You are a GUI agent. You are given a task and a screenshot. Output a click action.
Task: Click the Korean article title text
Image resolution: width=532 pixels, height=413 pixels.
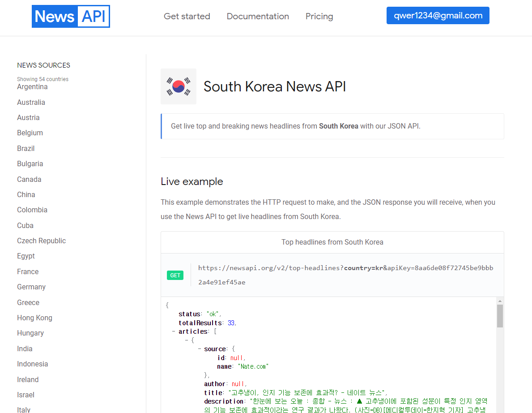click(x=307, y=393)
